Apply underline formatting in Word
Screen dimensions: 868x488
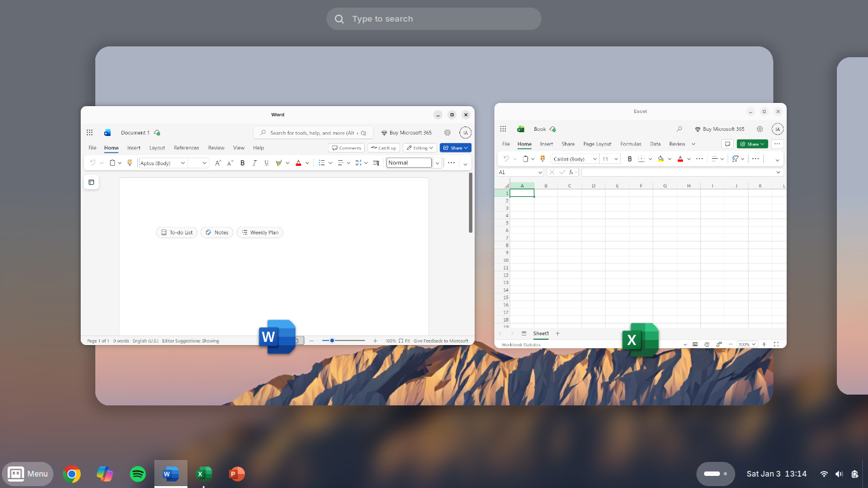pos(266,163)
